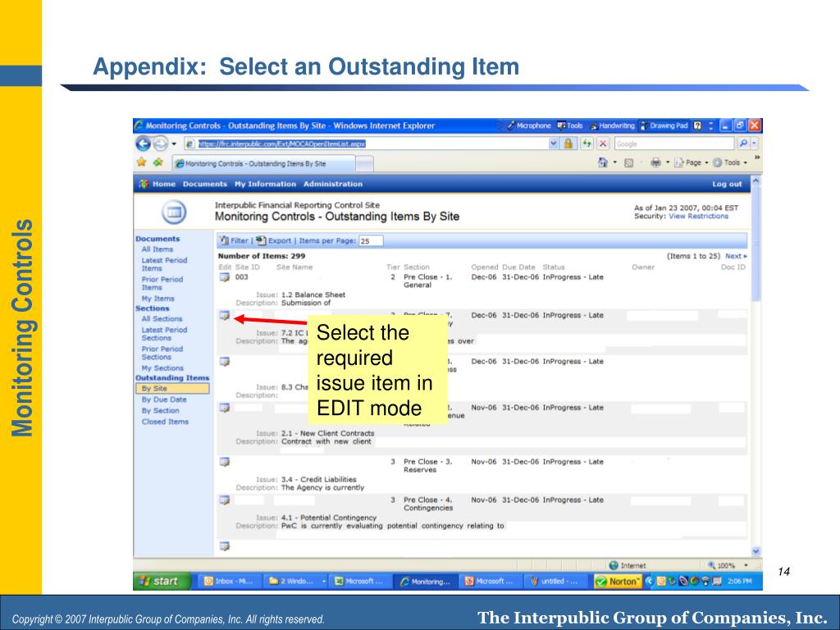The width and height of the screenshot is (840, 630).
Task: Click the page vertical scrollbar down arrow
Action: point(756,551)
